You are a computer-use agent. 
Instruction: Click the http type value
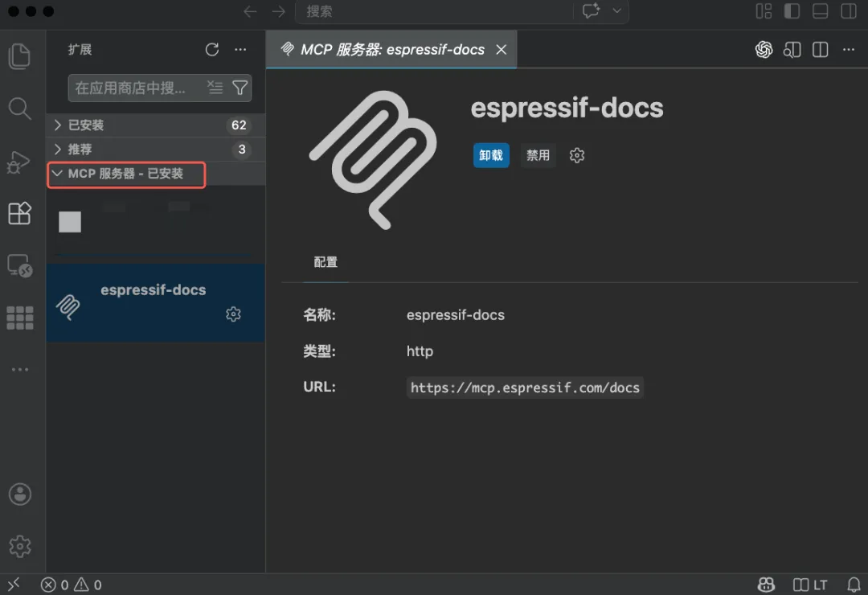coord(420,351)
